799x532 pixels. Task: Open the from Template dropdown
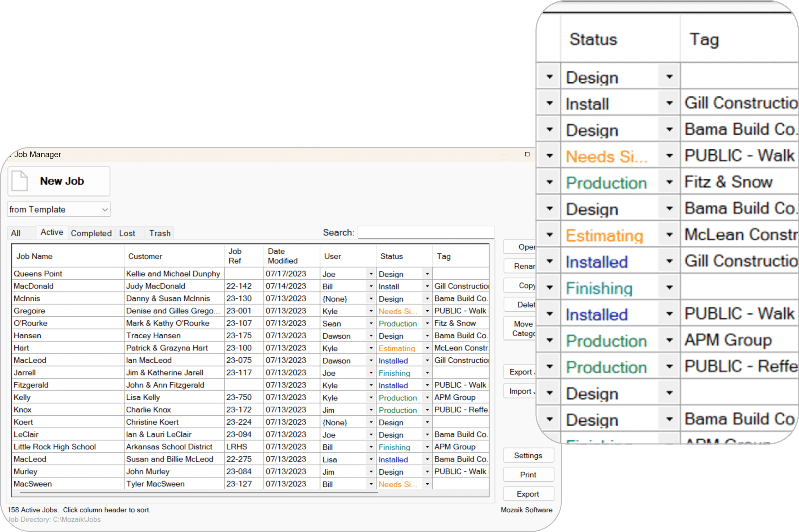(x=59, y=209)
